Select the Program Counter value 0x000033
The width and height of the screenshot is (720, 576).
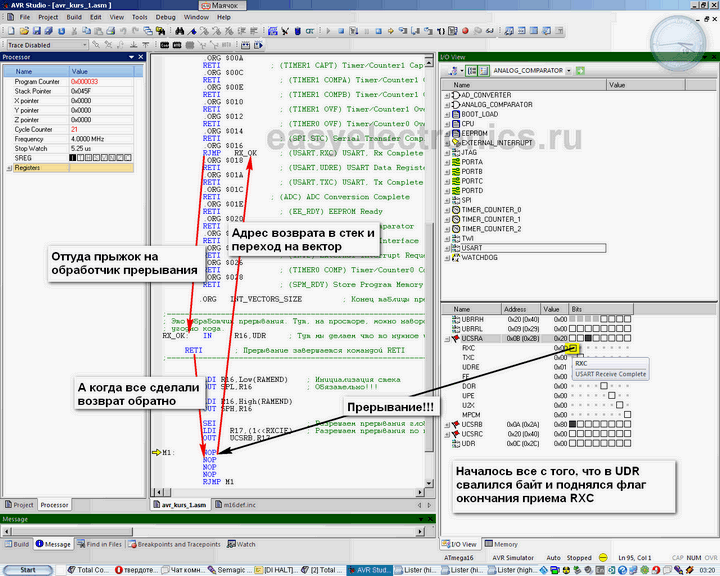pyautogui.click(x=84, y=82)
